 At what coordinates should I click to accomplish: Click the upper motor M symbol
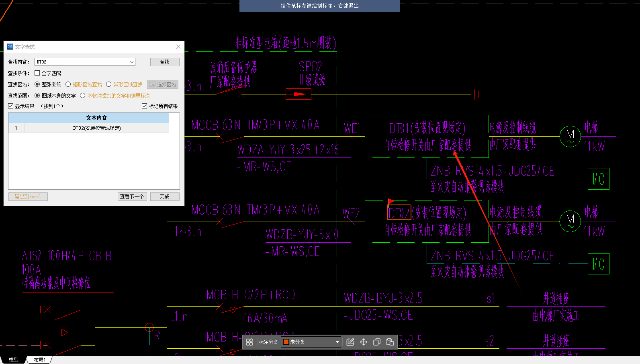[x=570, y=136]
